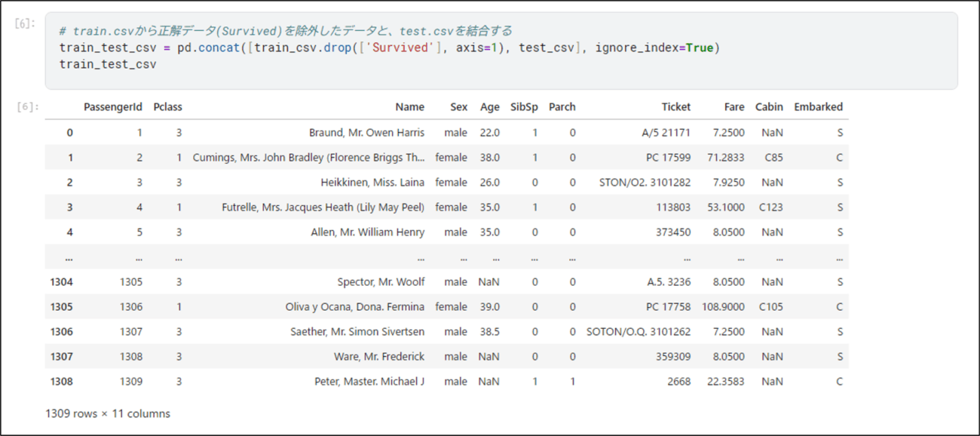Select name 'Futrelle, Mrs. Jacques Heath (Lily May Peel)'
This screenshot has height=436, width=980.
(x=323, y=207)
